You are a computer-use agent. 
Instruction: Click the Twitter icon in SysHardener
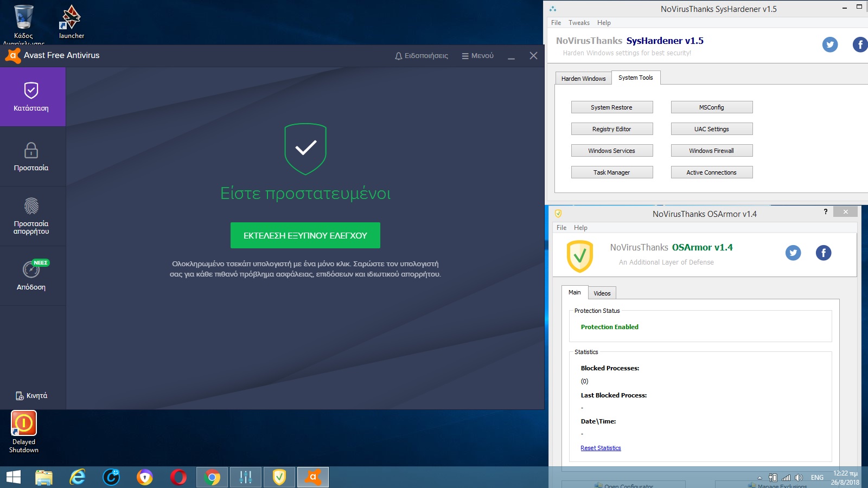coord(830,44)
